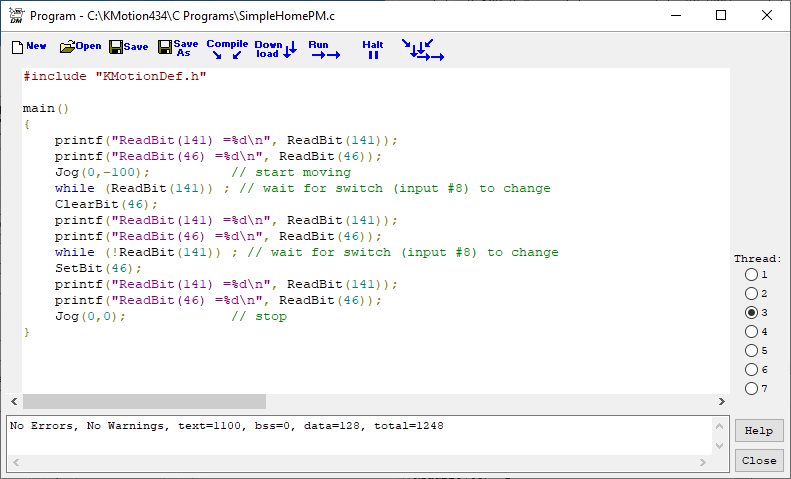The image size is (791, 479).
Task: Click the output pane's horizontal scrollbar
Action: coord(360,464)
